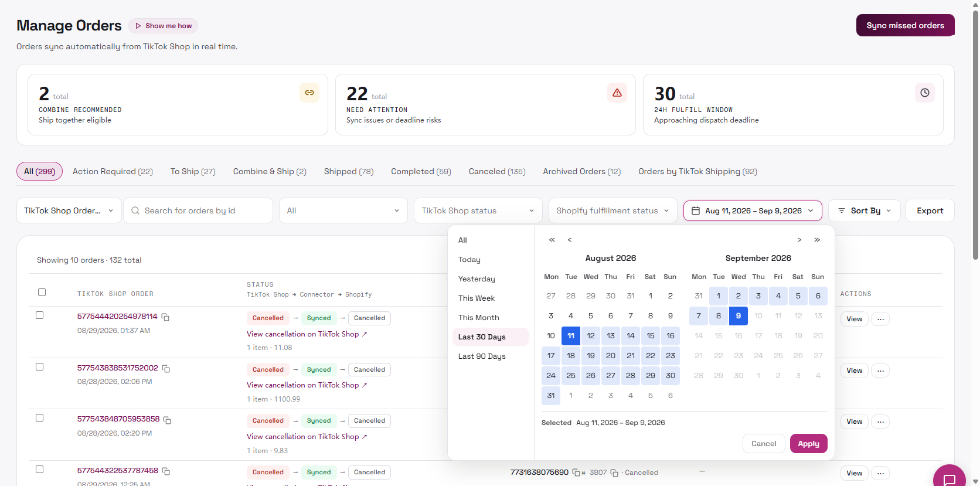The width and height of the screenshot is (980, 486).
Task: Go to next month in calendar
Action: [x=799, y=240]
